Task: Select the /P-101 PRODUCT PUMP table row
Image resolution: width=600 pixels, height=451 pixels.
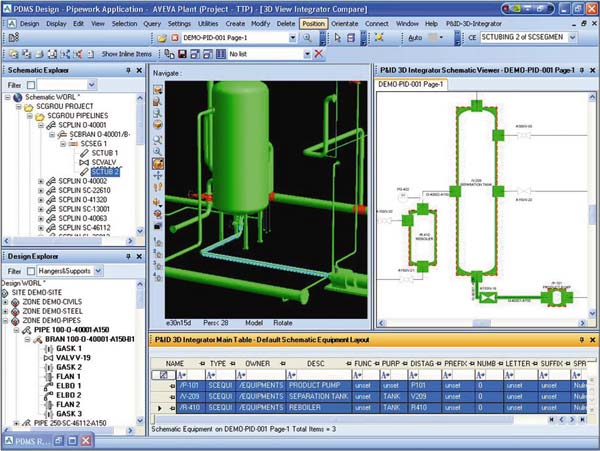Action: click(x=382, y=385)
